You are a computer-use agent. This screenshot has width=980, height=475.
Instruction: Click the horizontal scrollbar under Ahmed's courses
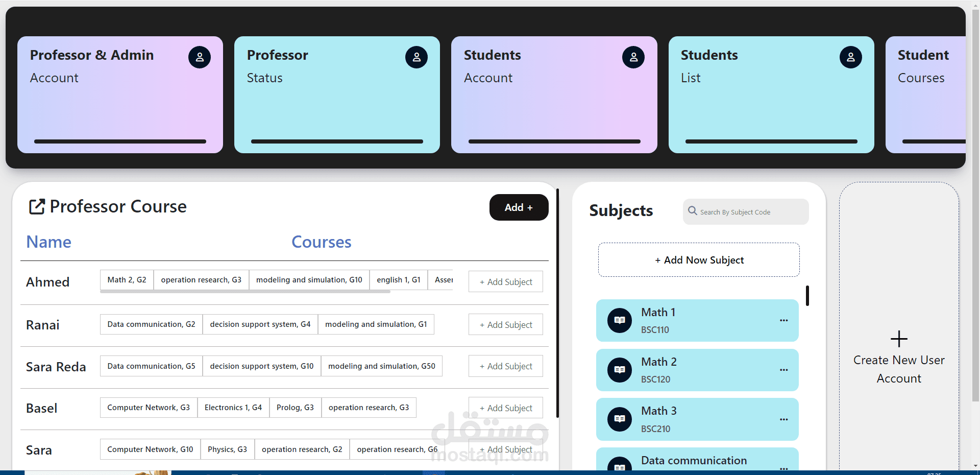245,292
